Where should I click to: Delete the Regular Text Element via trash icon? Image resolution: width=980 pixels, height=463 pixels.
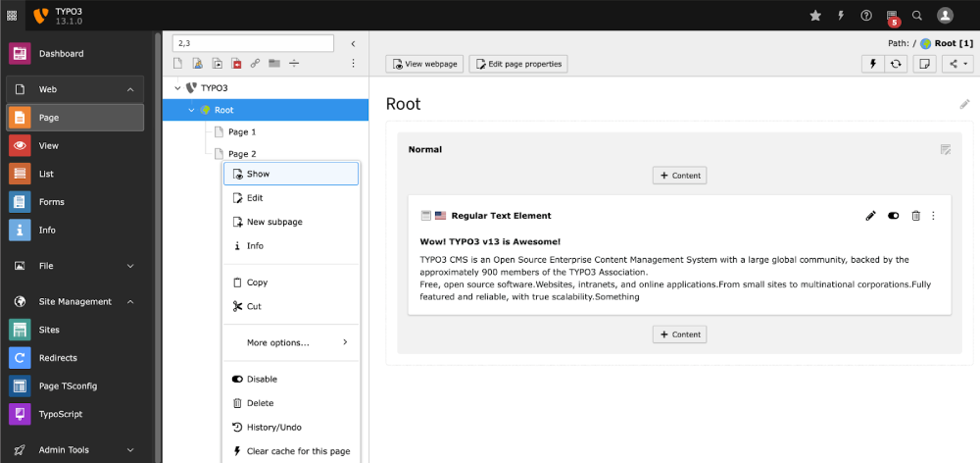pyautogui.click(x=915, y=216)
